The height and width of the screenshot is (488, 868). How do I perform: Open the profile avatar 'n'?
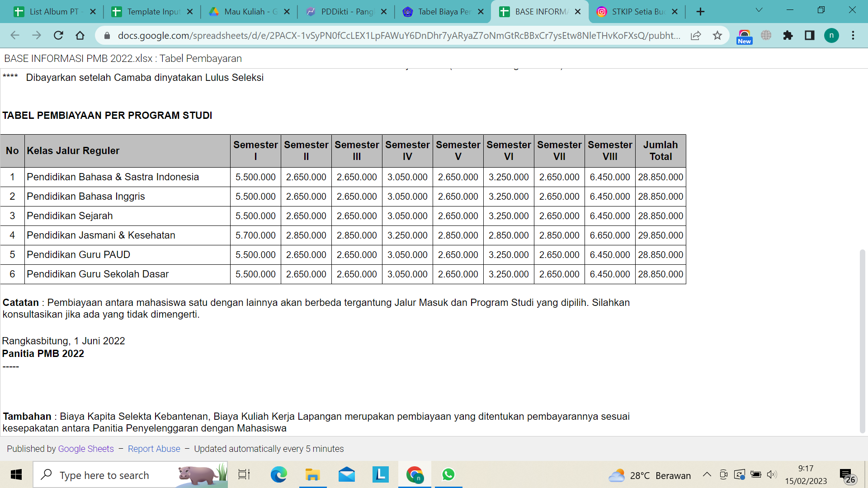831,35
